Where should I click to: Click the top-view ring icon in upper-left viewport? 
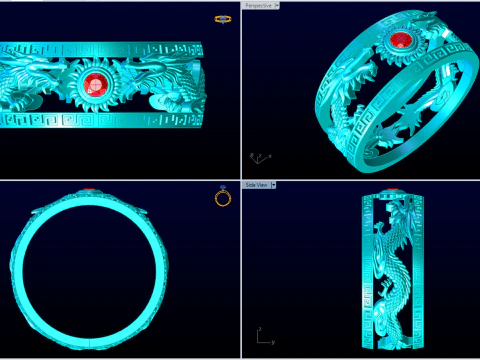tap(223, 19)
